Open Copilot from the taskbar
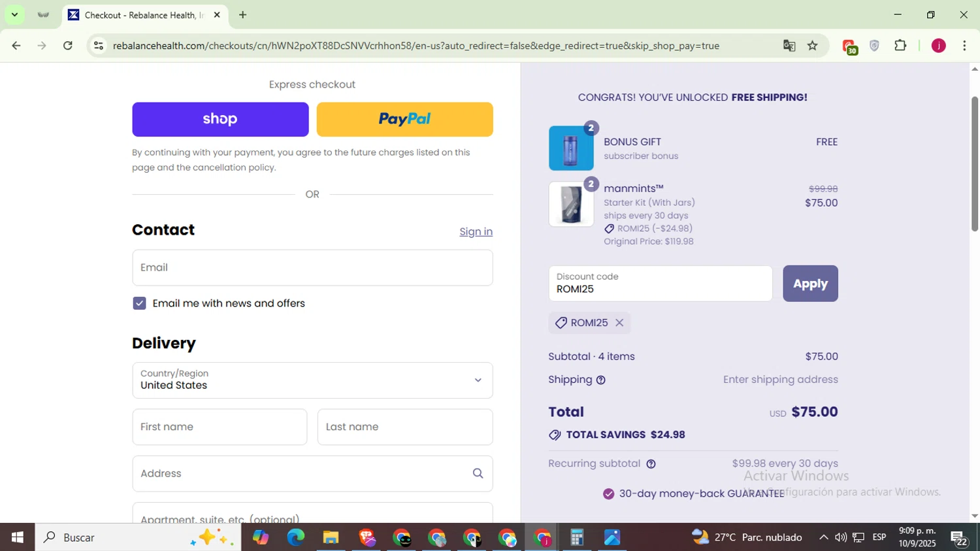The height and width of the screenshot is (551, 980). click(x=260, y=537)
